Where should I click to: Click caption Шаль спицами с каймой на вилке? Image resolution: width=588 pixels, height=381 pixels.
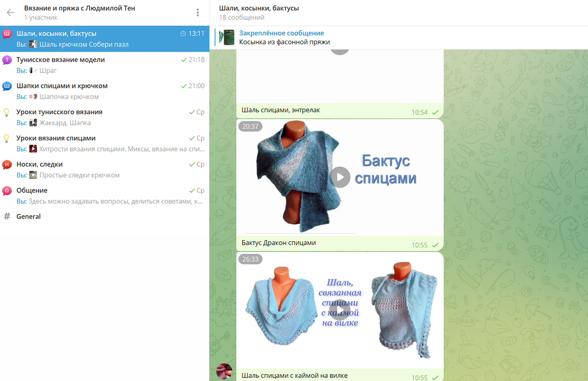pos(294,376)
